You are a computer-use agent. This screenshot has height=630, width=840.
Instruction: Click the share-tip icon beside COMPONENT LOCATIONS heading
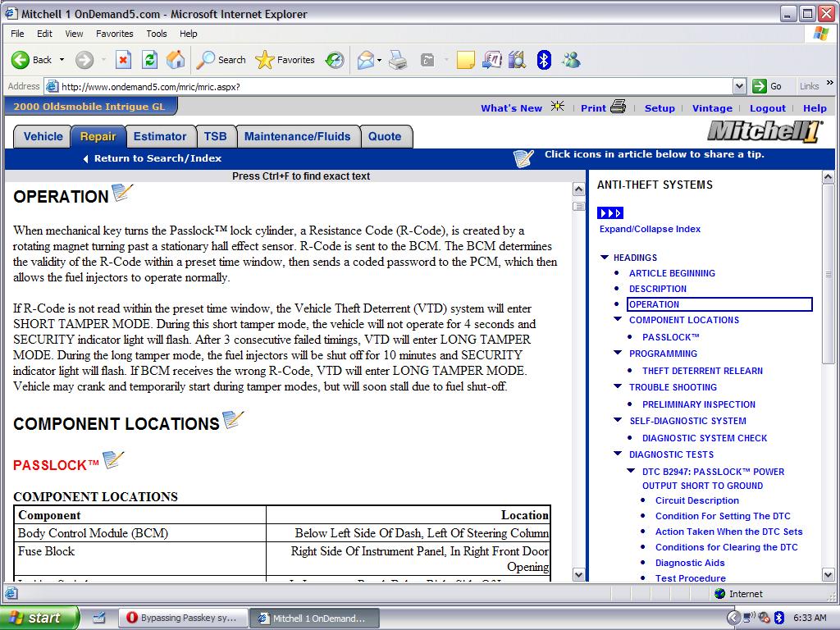(x=232, y=419)
